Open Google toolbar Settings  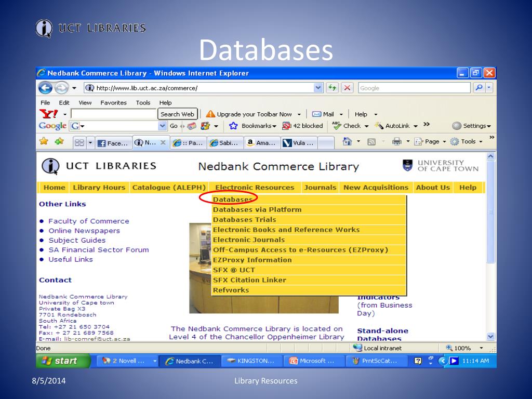(x=472, y=126)
